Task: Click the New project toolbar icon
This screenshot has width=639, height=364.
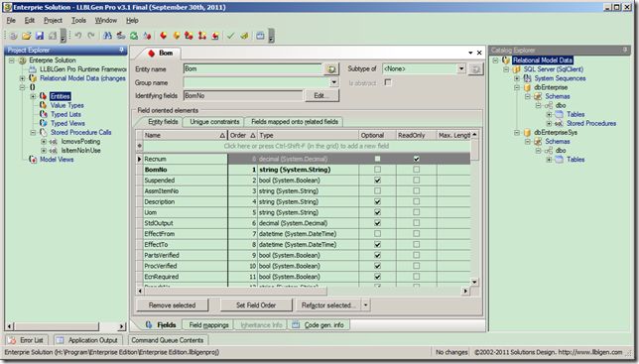Action: 14,36
